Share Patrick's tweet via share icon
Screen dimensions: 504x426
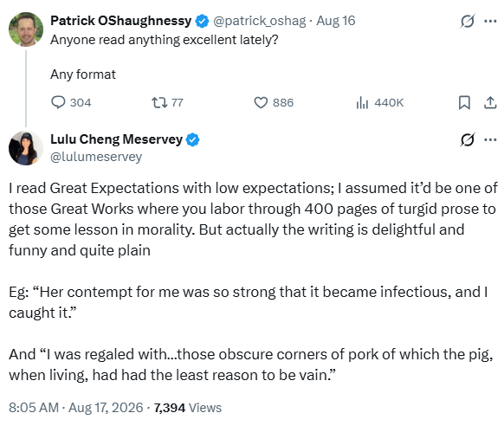(x=490, y=103)
